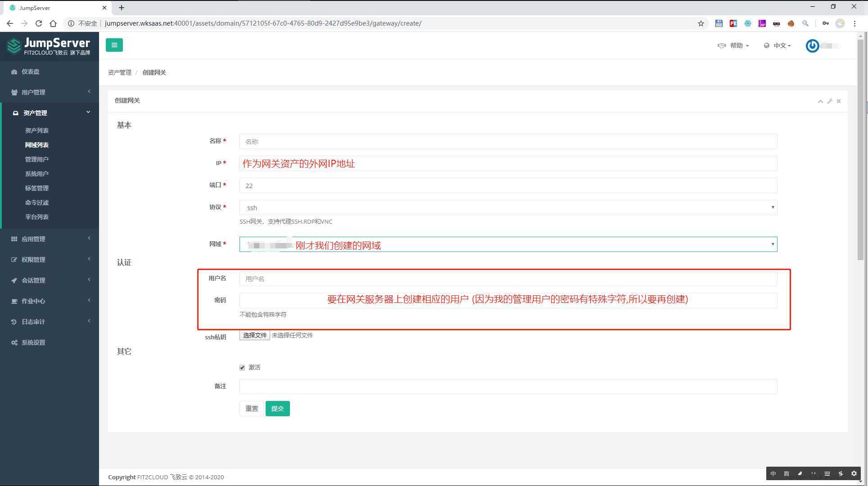Open the 中文 language dropdown

778,45
